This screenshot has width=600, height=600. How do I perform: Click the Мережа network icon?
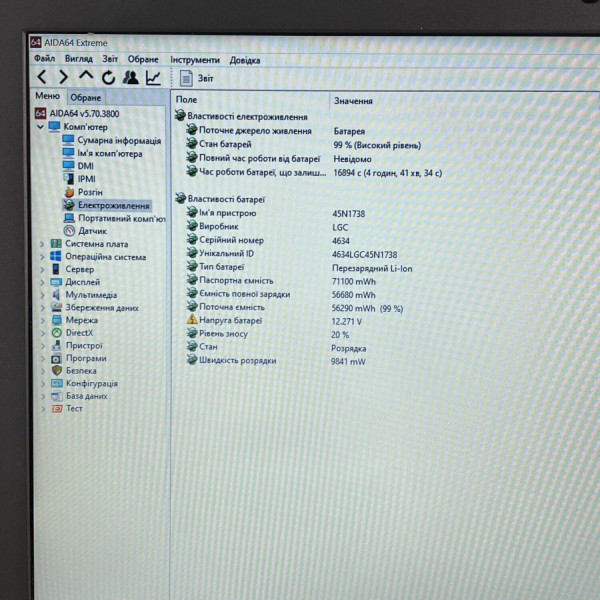coord(57,320)
